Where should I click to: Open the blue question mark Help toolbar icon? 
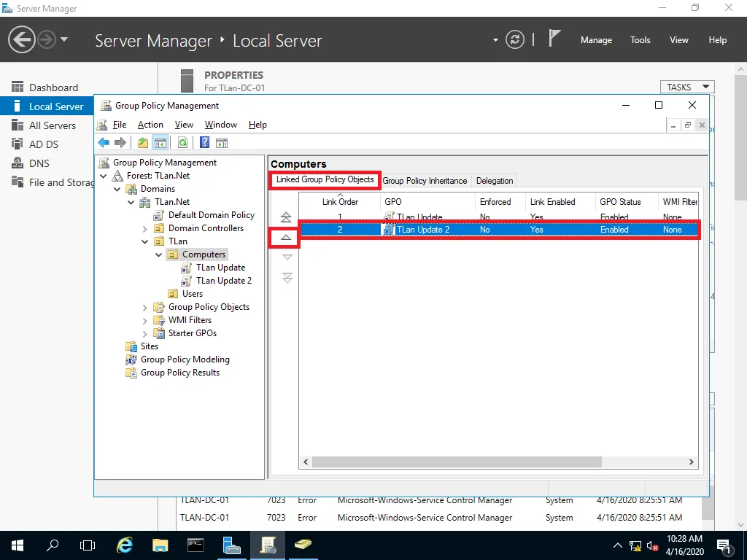pyautogui.click(x=204, y=142)
